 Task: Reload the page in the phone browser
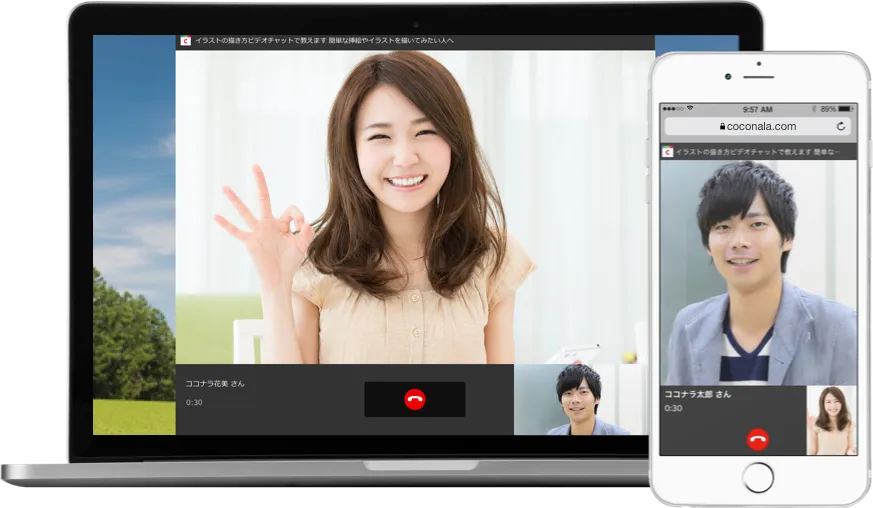click(841, 126)
